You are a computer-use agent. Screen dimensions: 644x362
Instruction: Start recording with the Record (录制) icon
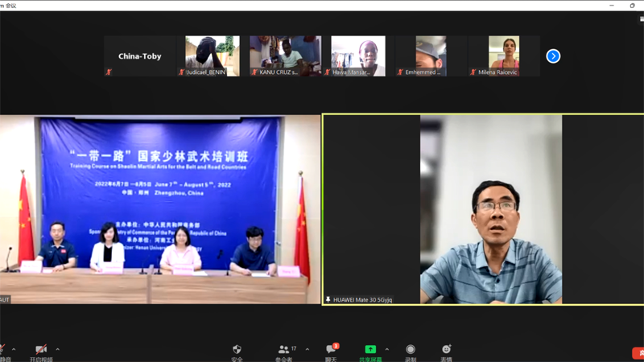pyautogui.click(x=411, y=350)
